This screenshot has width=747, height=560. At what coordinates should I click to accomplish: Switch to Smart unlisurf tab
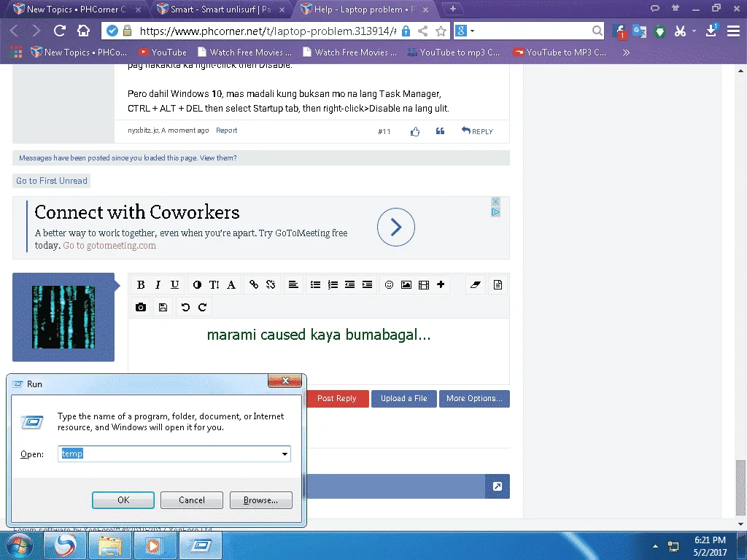click(220, 9)
